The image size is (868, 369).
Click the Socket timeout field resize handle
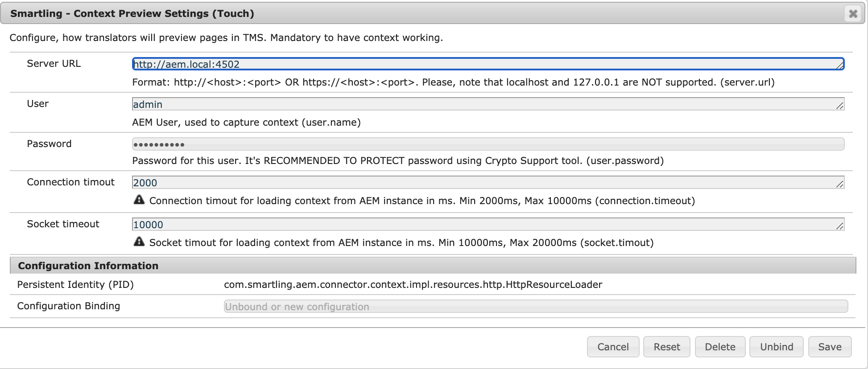(x=839, y=226)
